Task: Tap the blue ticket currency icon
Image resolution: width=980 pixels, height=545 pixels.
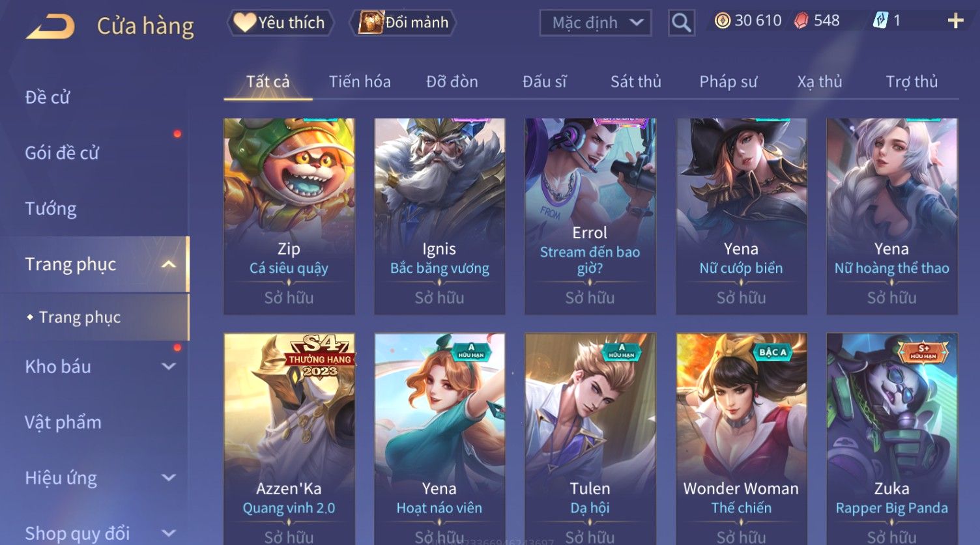Action: coord(880,21)
